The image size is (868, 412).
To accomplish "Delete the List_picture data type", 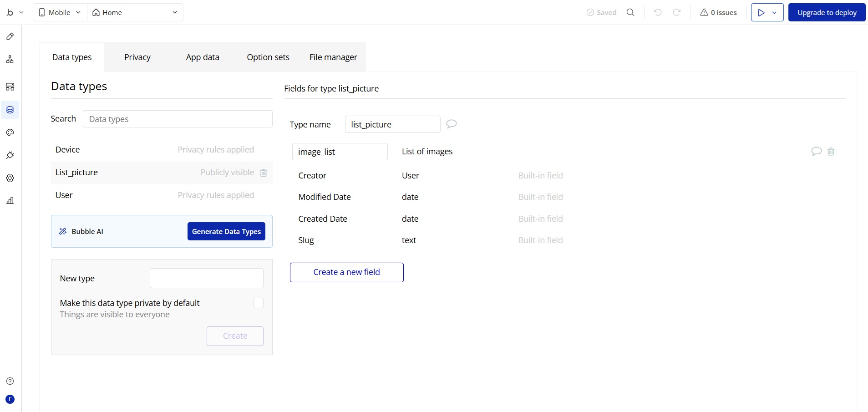I will [x=264, y=173].
